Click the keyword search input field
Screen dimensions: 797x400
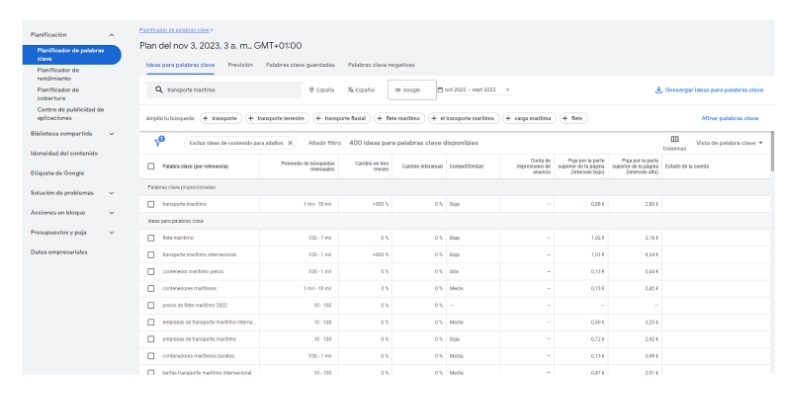click(224, 90)
